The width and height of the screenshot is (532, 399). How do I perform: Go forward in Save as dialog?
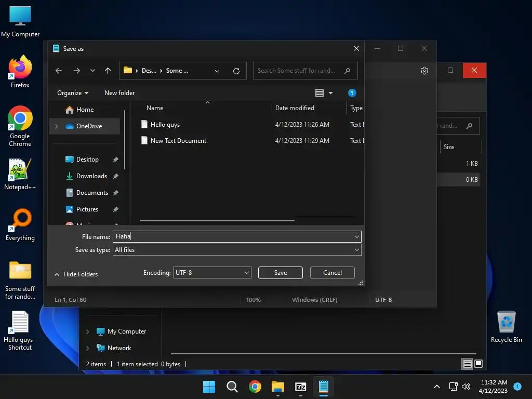tap(77, 71)
